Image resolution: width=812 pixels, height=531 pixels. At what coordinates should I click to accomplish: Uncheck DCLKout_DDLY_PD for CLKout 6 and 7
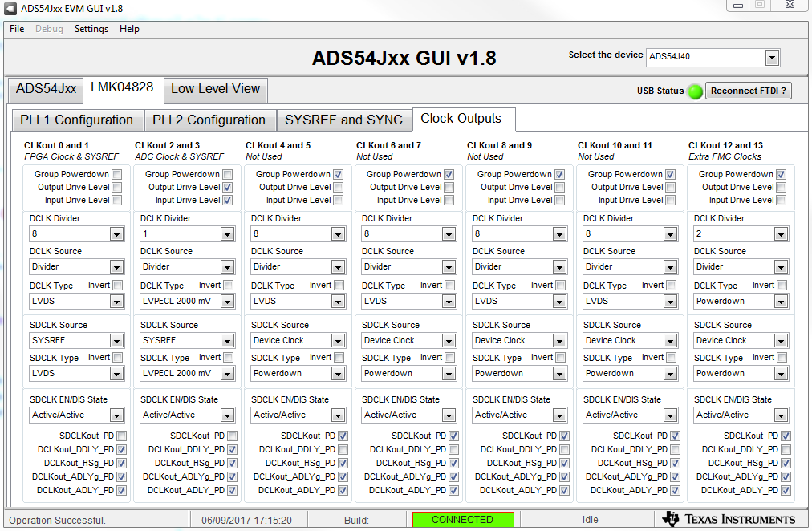453,449
